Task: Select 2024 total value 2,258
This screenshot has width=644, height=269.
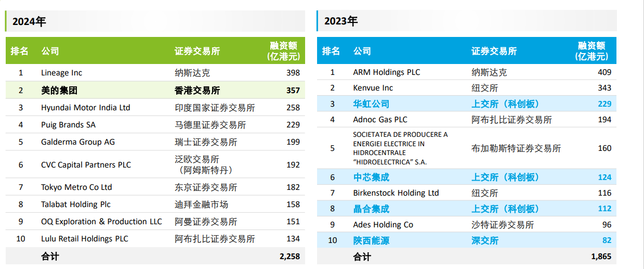Action: (x=290, y=256)
